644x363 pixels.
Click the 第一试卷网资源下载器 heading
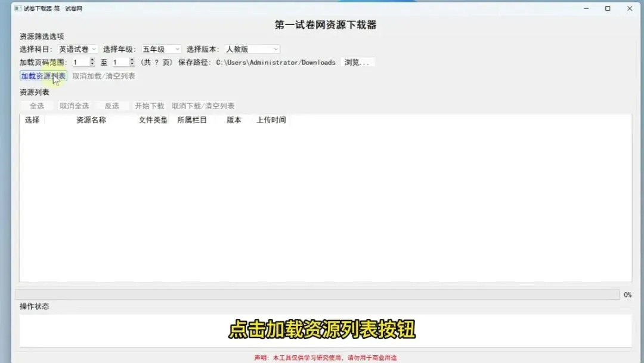click(x=326, y=25)
